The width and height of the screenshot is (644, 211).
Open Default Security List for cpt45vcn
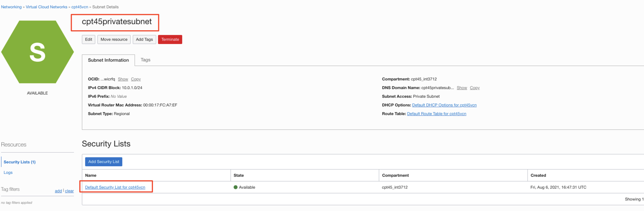click(115, 187)
